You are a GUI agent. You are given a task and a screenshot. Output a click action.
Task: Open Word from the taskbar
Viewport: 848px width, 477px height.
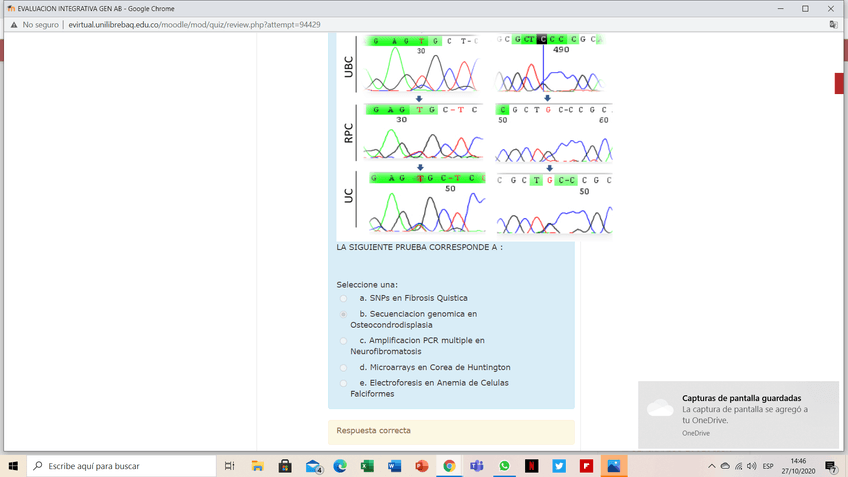pyautogui.click(x=394, y=466)
